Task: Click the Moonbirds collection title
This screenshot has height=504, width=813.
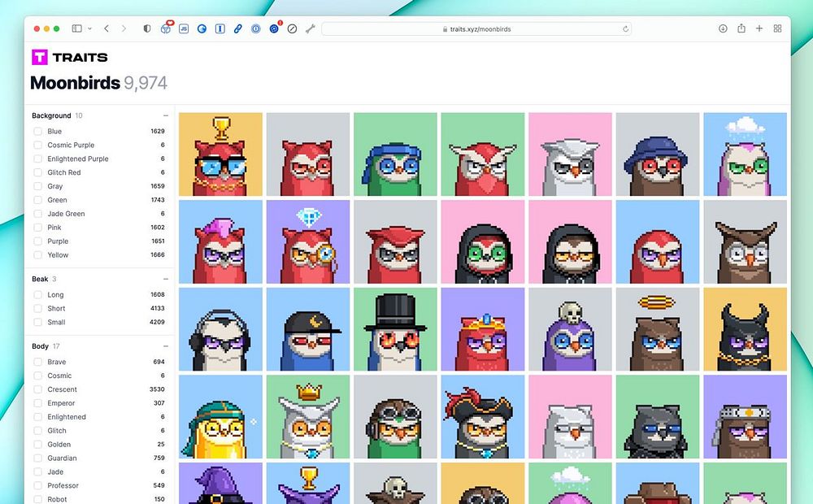Action: point(75,83)
